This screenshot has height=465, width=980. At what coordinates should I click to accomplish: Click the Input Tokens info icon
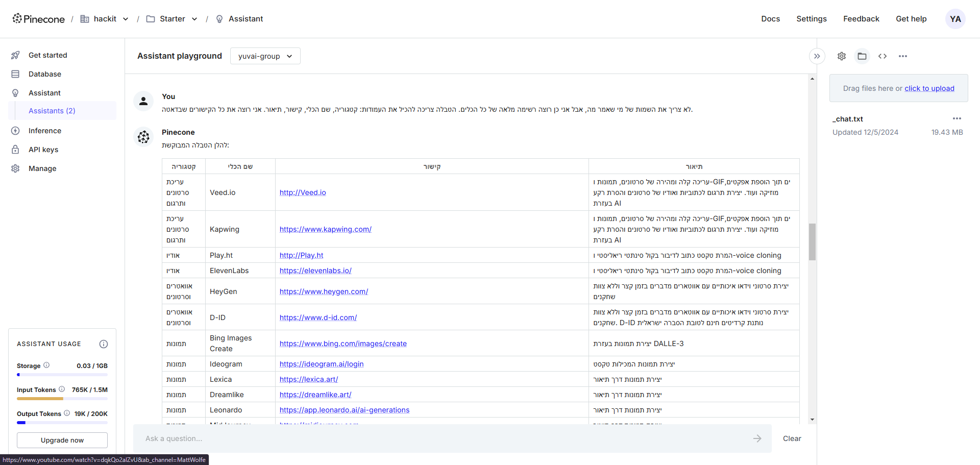pos(62,389)
